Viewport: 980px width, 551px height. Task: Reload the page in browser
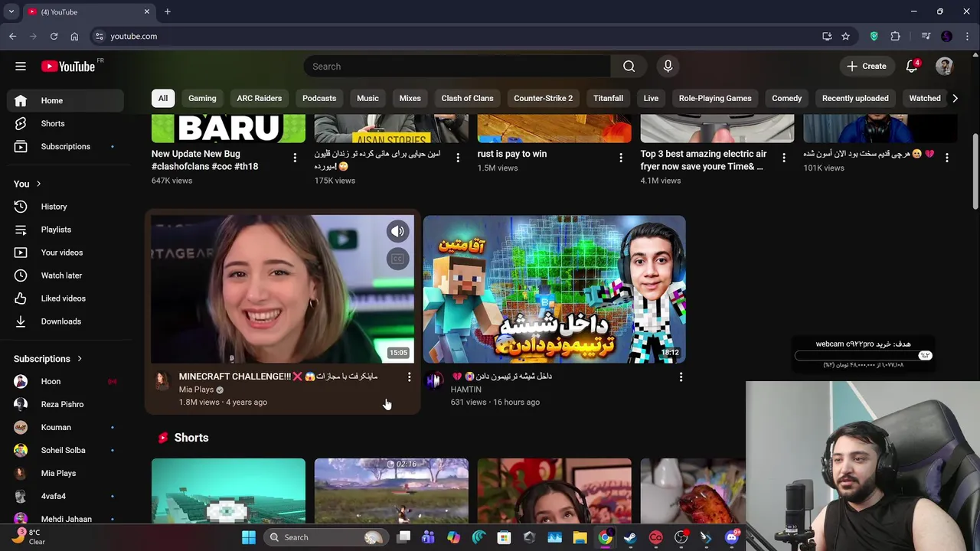click(x=54, y=36)
